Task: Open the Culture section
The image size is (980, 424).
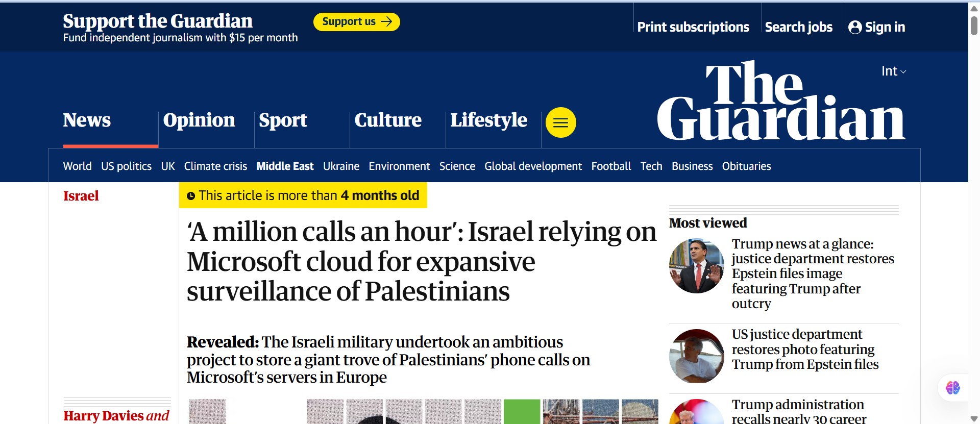Action: 388,120
